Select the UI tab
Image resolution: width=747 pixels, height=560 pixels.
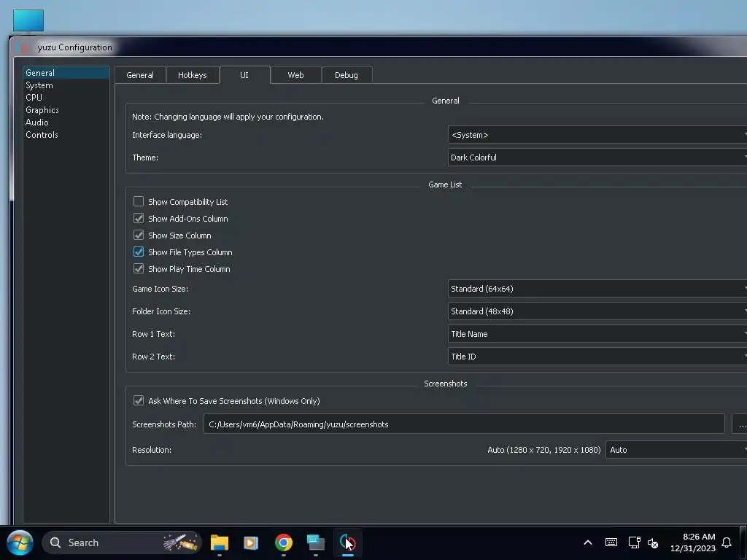click(x=244, y=75)
